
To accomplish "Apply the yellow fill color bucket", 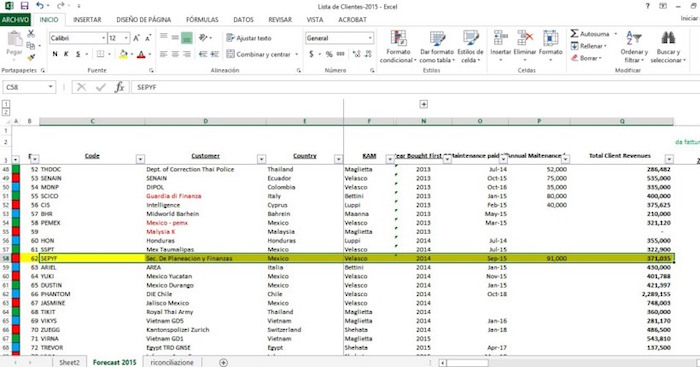I will coord(124,54).
